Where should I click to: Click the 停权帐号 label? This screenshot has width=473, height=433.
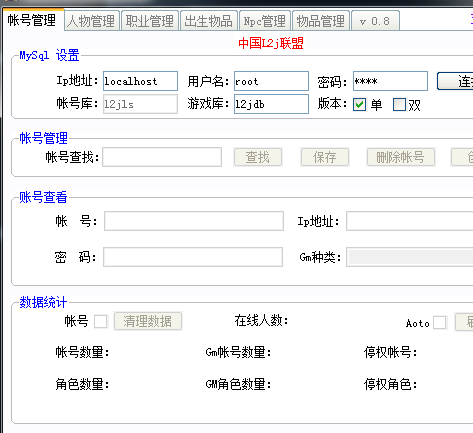tap(391, 352)
